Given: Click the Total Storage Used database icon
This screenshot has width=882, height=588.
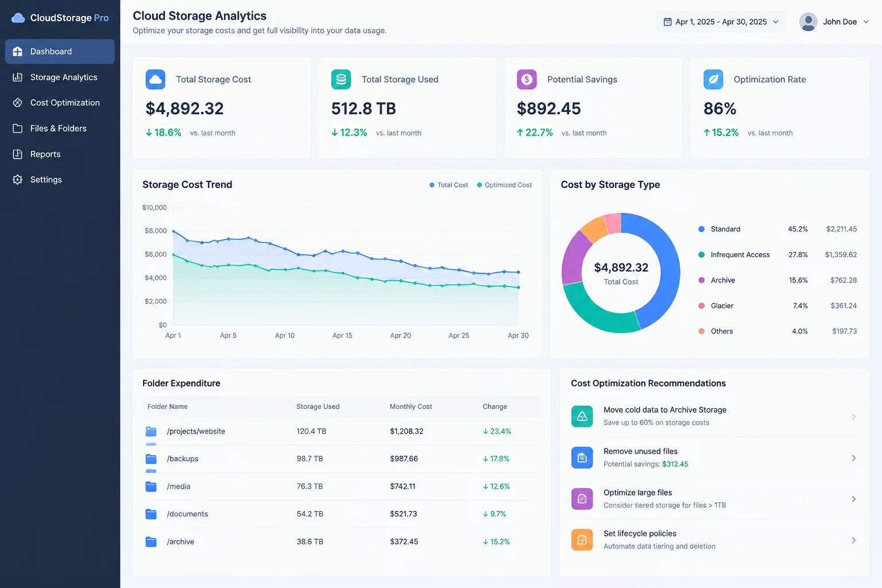Looking at the screenshot, I should [x=341, y=79].
